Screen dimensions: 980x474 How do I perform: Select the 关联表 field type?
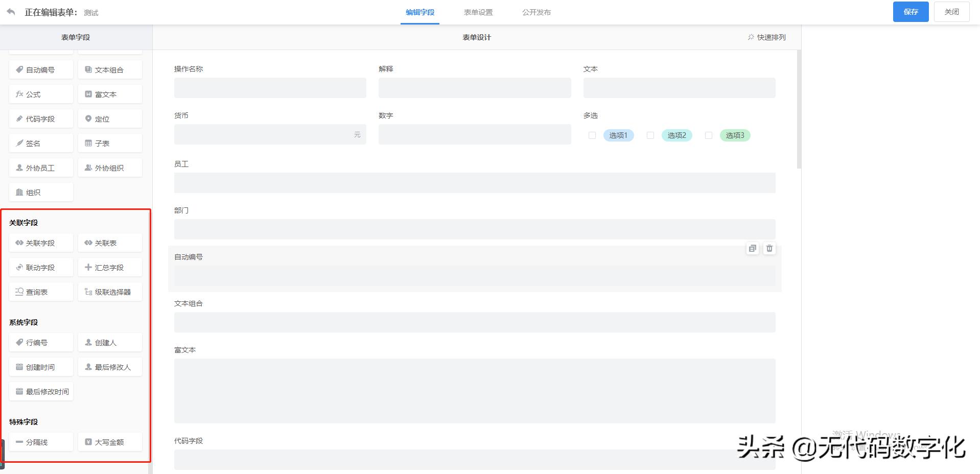coord(110,243)
